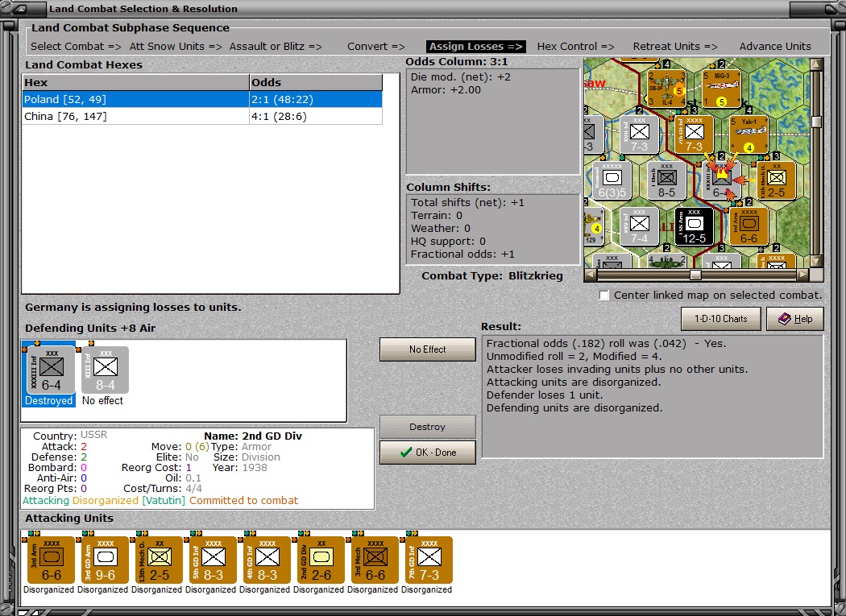Click the map's horizontal scrollbar thumb
The height and width of the screenshot is (616, 846).
click(x=695, y=275)
